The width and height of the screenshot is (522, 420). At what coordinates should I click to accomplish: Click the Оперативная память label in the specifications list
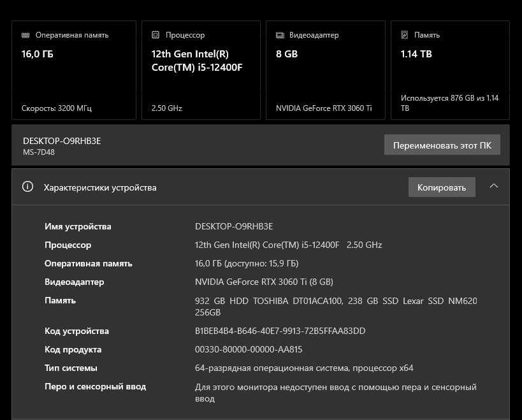pyautogui.click(x=88, y=264)
